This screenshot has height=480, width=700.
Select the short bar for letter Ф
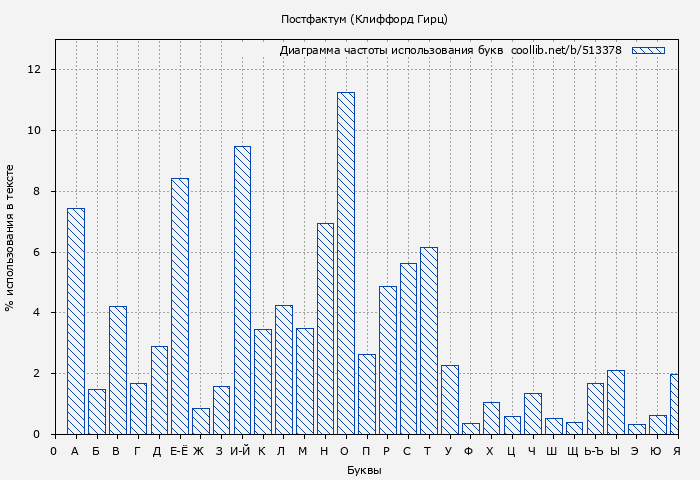470,429
